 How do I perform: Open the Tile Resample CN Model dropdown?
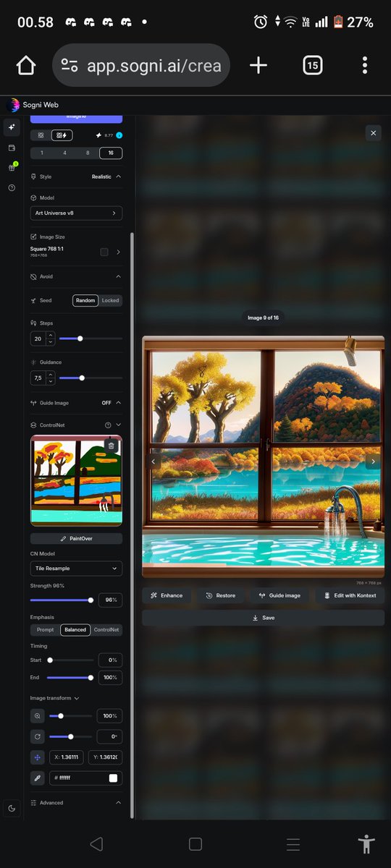(76, 569)
